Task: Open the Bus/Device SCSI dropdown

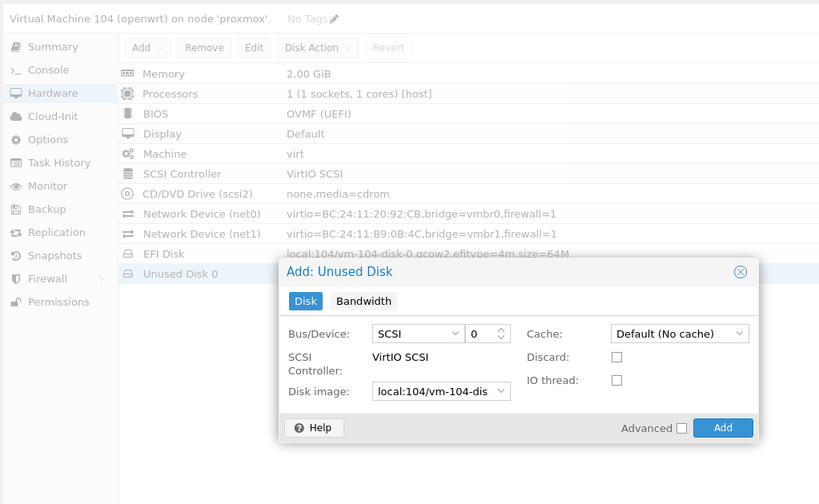Action: (x=456, y=334)
